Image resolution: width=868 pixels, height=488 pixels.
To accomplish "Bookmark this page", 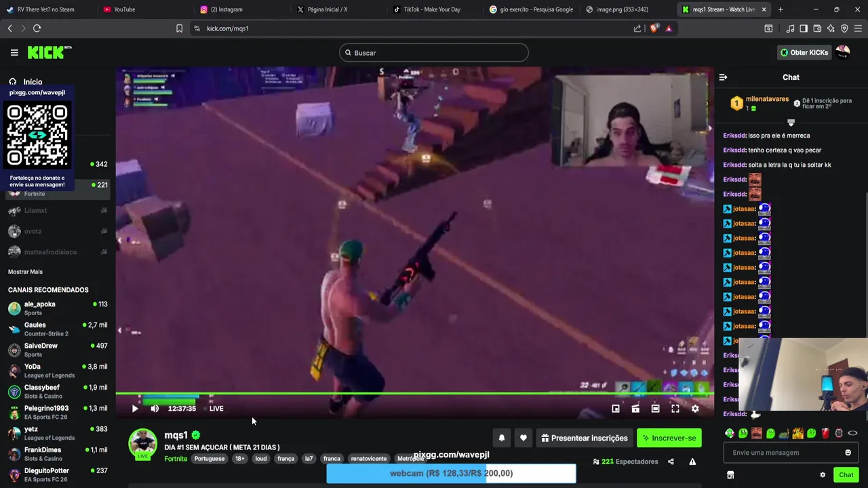I will 179,28.
